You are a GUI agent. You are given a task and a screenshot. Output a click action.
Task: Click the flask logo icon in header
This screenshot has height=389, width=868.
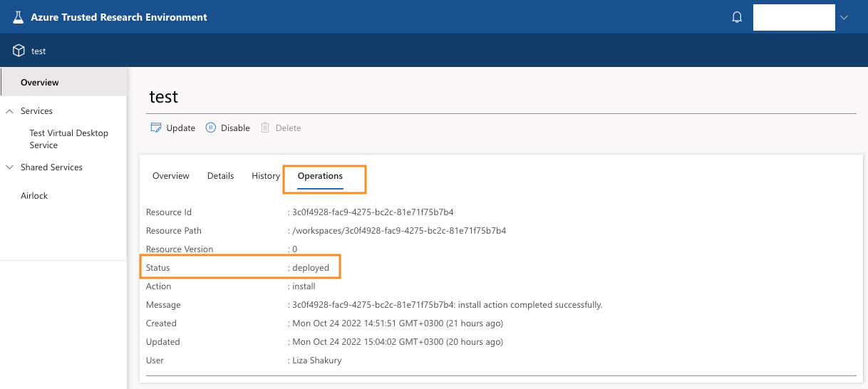point(19,17)
